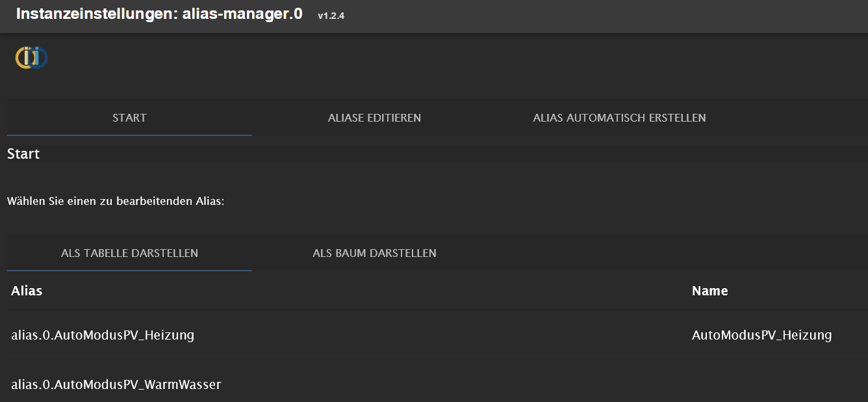
Task: Select ALS TABELLE DARSTELLEN view
Action: pyautogui.click(x=129, y=252)
